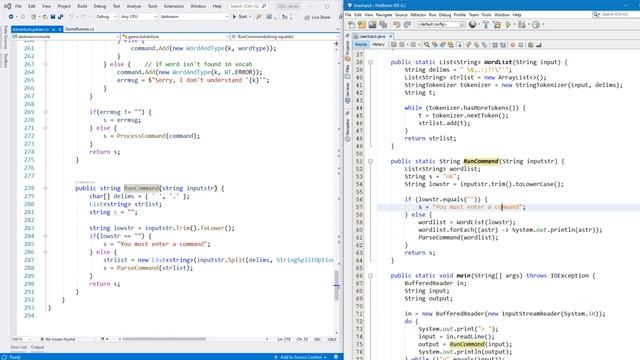Click the Find Selection magnifier in NetBeans editor toolbar

click(x=427, y=44)
